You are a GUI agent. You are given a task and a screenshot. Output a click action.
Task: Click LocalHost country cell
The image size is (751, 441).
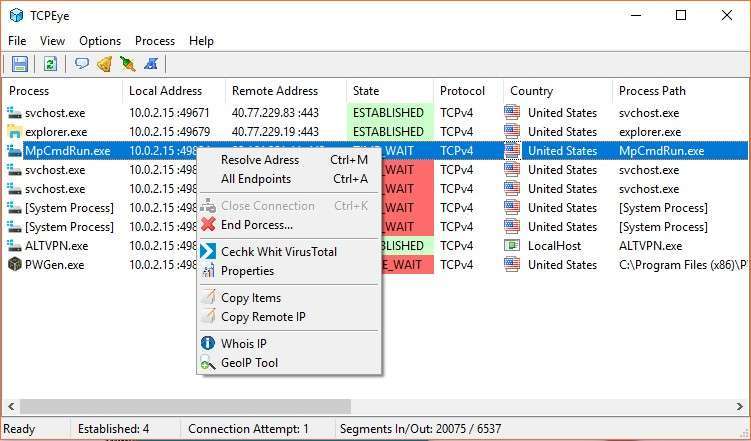coord(554,246)
